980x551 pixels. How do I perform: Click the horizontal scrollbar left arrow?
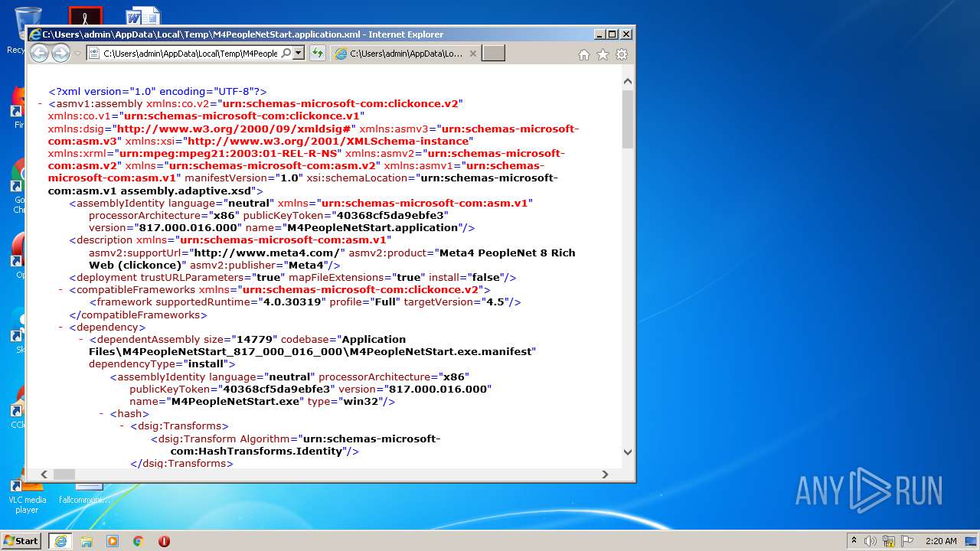click(44, 474)
